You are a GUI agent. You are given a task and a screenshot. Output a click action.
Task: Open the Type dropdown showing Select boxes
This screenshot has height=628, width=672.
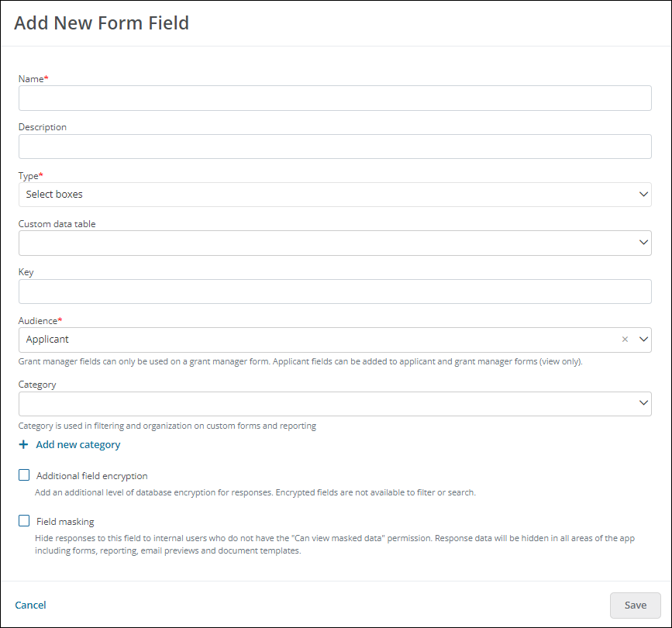[335, 195]
